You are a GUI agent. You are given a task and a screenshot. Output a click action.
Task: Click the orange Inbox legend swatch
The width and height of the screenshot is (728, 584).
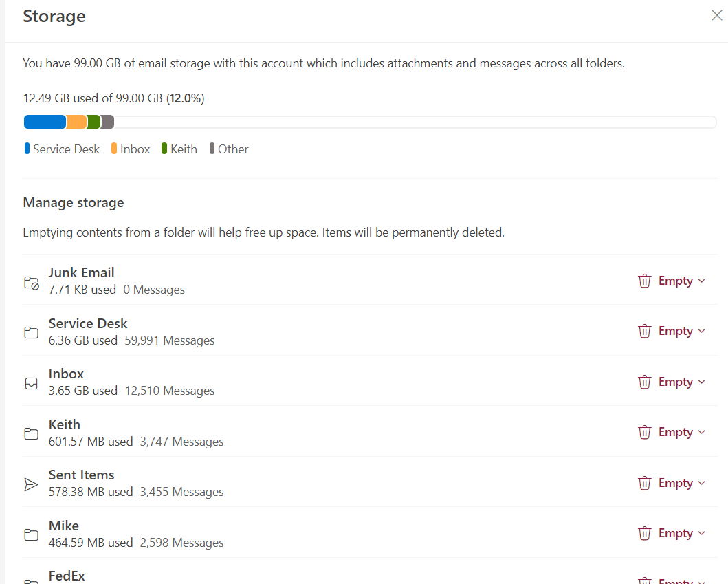113,149
